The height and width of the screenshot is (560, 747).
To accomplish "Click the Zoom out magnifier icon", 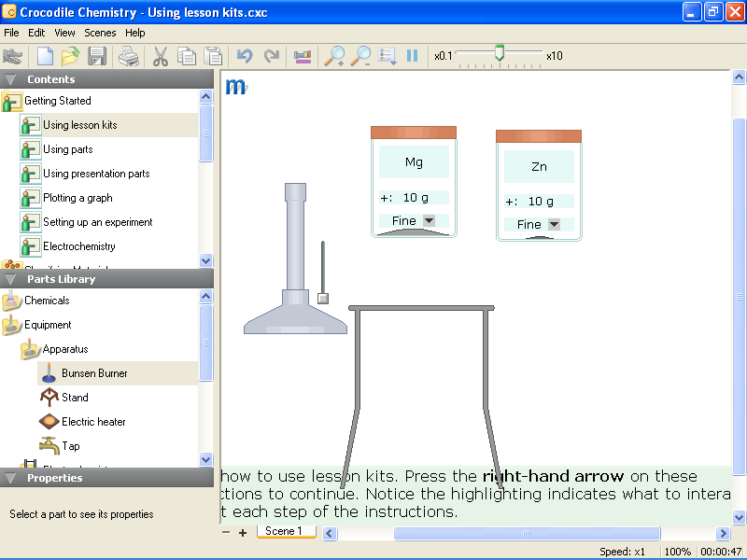I will coord(360,56).
